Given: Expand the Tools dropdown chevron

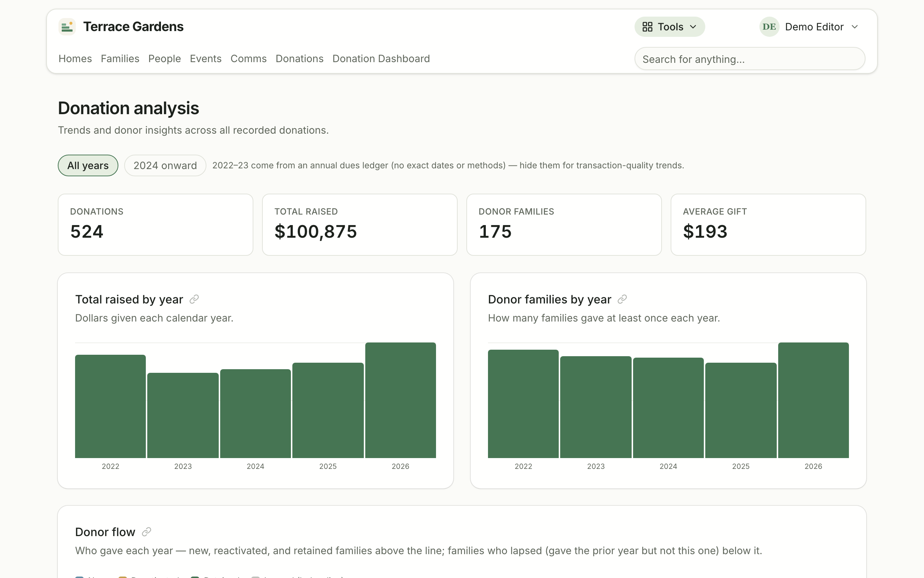Looking at the screenshot, I should tap(693, 27).
